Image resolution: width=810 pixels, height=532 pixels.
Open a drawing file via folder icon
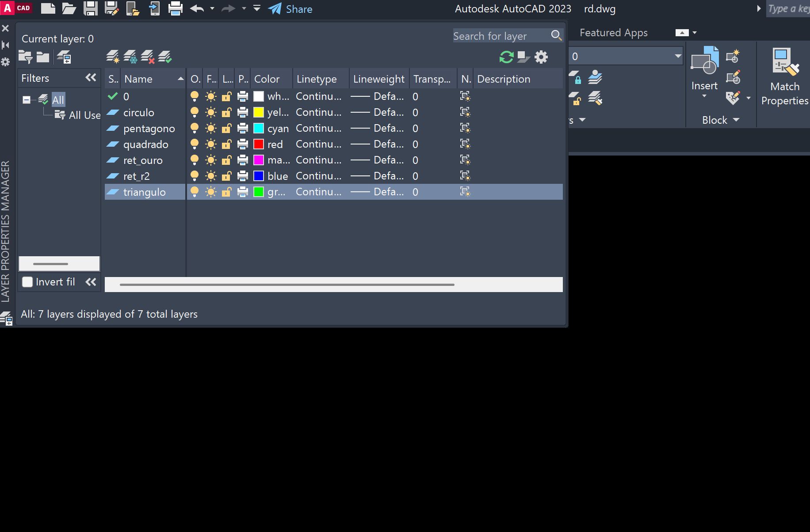(x=69, y=8)
